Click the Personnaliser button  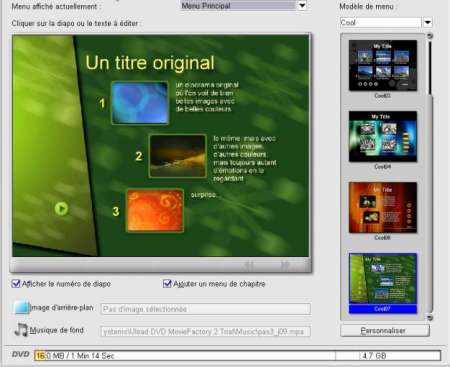click(x=385, y=331)
